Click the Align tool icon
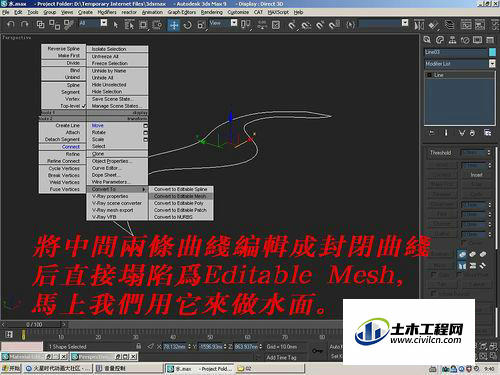 (x=433, y=25)
